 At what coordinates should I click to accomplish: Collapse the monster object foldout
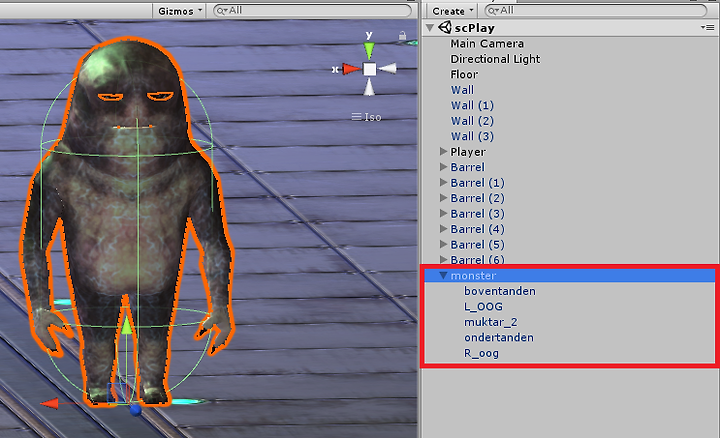click(443, 275)
